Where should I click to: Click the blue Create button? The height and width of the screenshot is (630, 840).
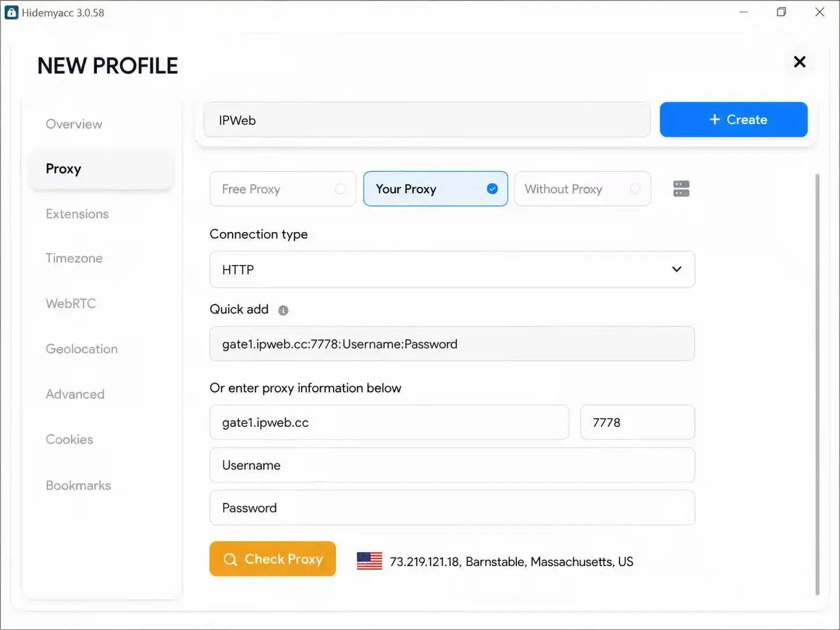tap(733, 120)
